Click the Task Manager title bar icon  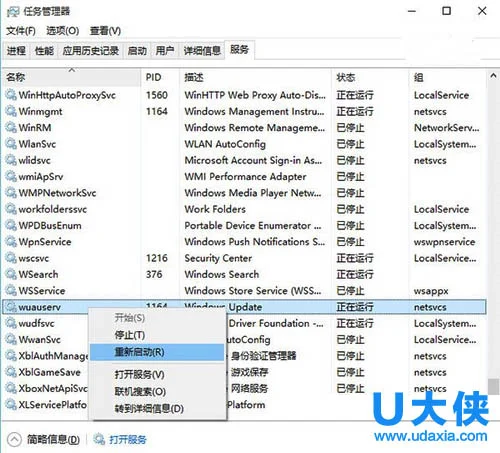pos(13,12)
